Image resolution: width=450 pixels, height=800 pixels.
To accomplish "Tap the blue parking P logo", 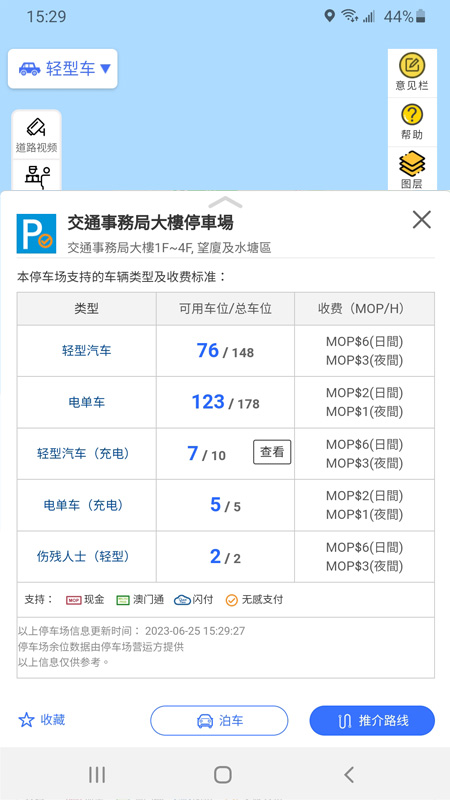I will click(36, 233).
